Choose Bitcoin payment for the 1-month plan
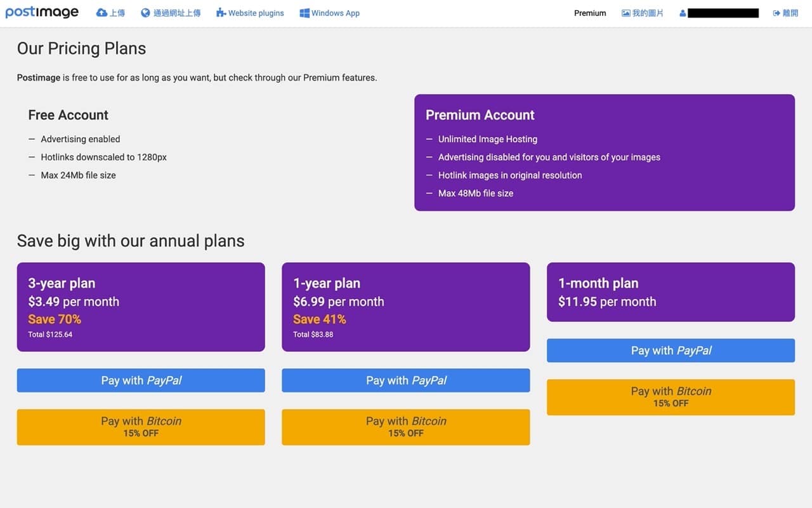Screen dimensions: 812x508 671,397
